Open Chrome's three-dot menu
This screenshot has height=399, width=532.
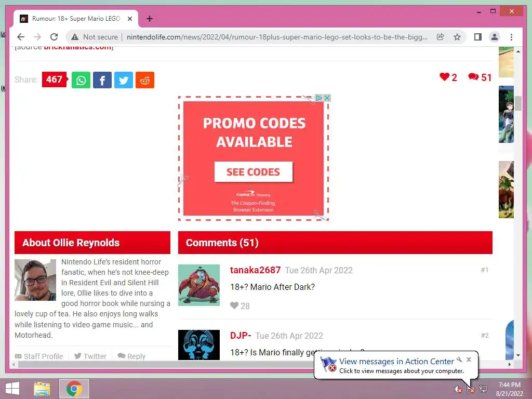tap(511, 37)
